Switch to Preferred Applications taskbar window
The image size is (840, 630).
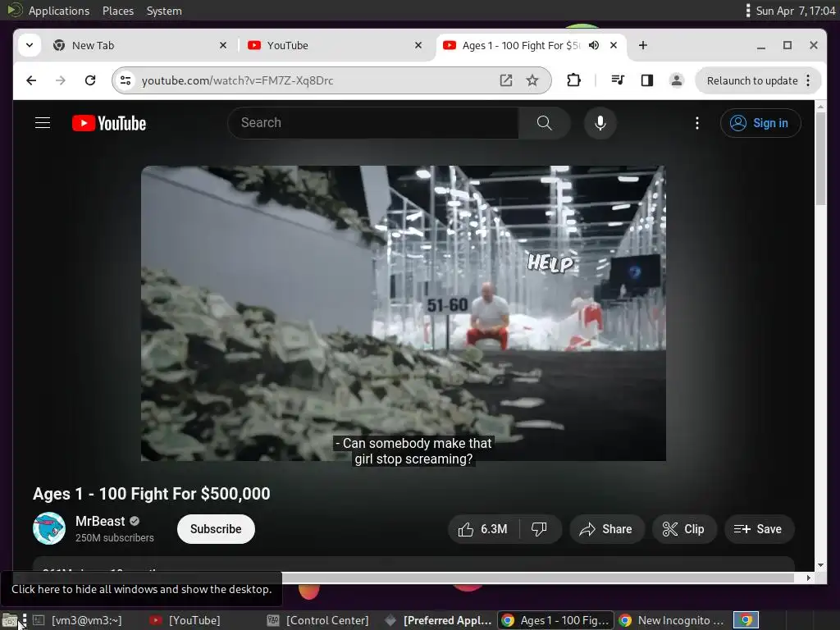[x=438, y=620]
